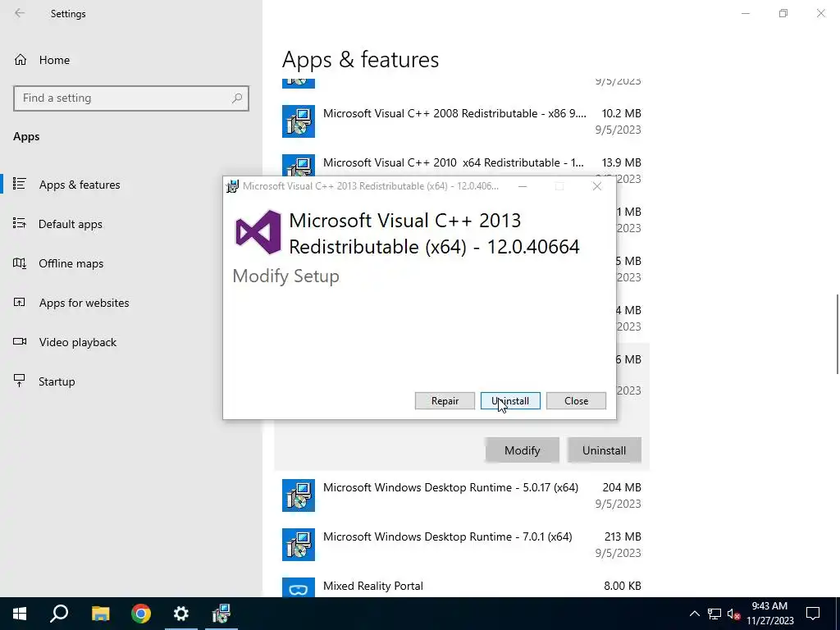Click the search magnifier in Find a setting

click(x=237, y=98)
